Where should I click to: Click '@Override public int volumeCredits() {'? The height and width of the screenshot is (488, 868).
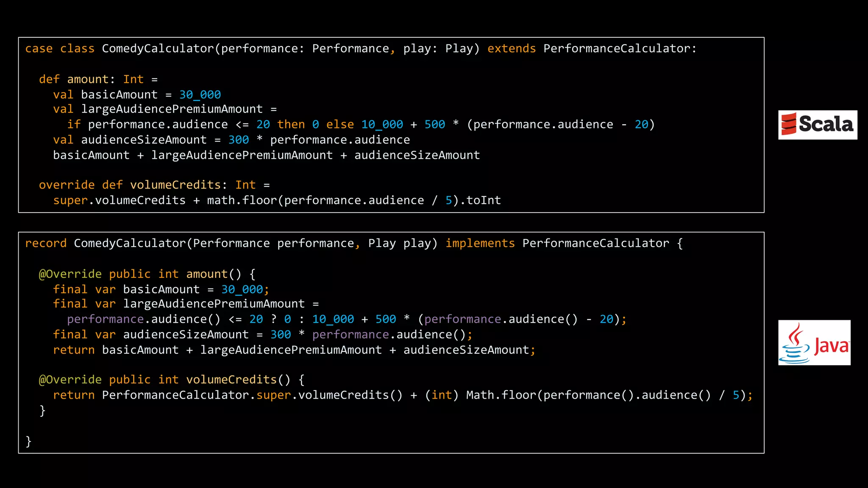point(172,380)
